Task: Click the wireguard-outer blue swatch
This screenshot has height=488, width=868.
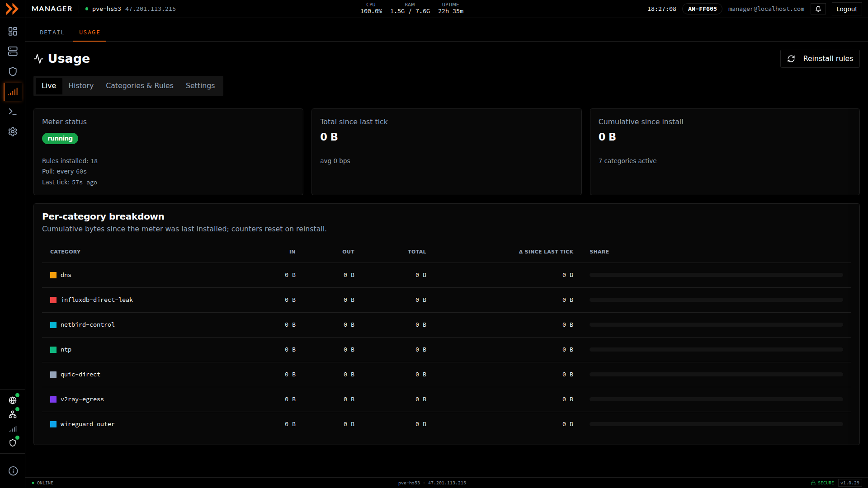Action: pos(53,424)
